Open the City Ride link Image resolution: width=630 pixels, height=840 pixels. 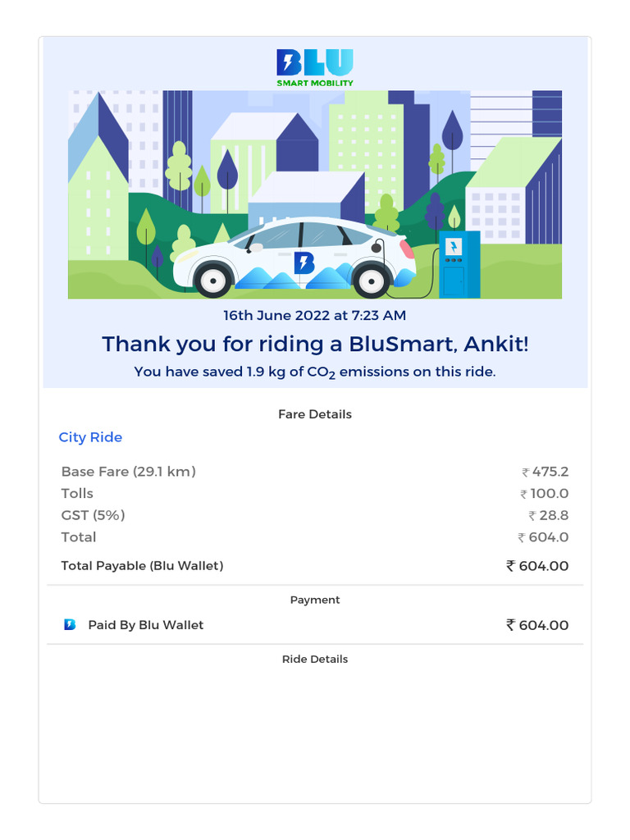coord(90,437)
